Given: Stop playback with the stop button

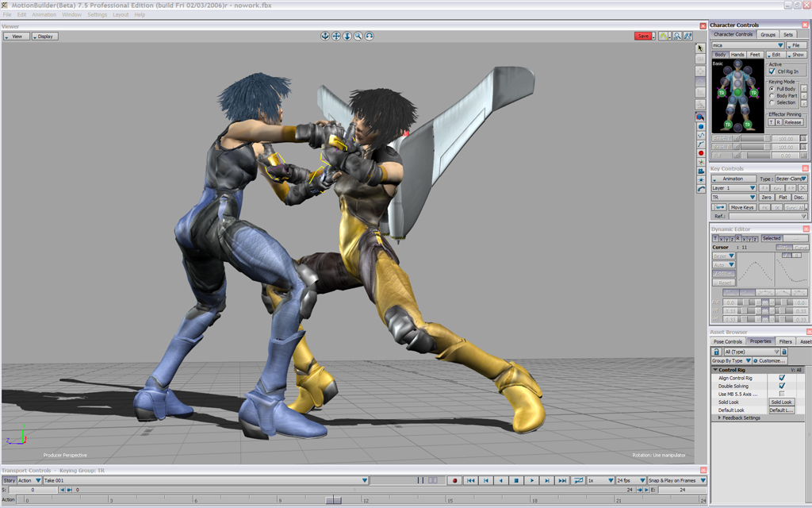Looking at the screenshot, I should click(x=515, y=480).
